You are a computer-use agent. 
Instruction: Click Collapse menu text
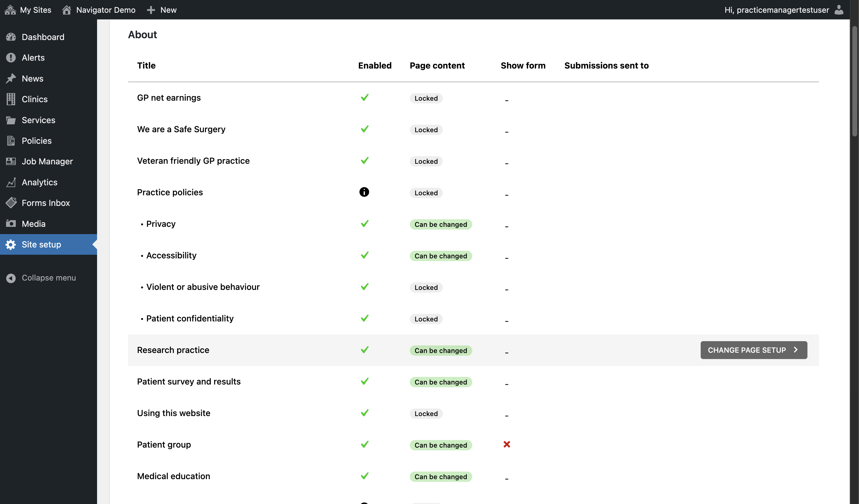pyautogui.click(x=49, y=278)
